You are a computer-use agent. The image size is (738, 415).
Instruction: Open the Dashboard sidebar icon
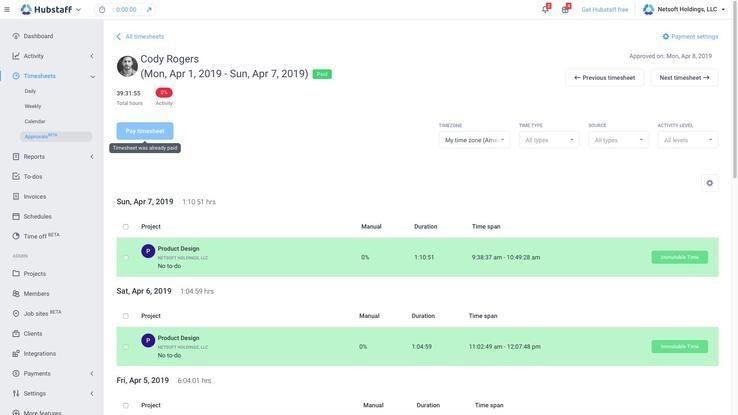click(x=16, y=36)
